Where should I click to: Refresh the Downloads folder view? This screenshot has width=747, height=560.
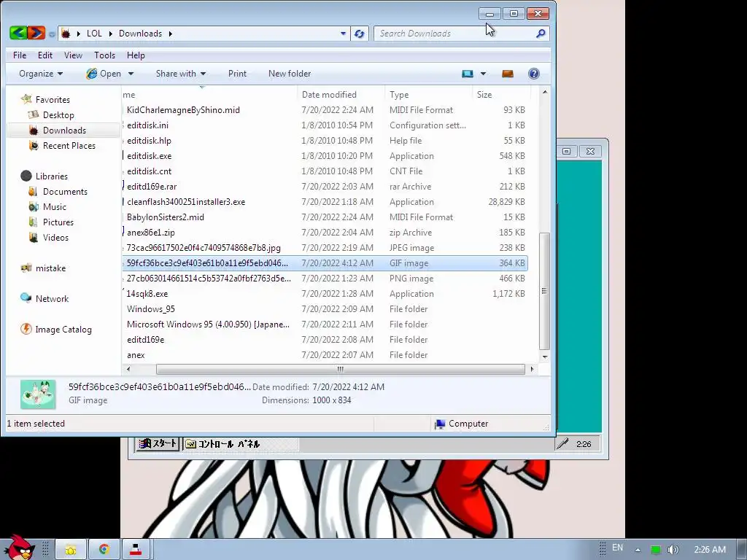pyautogui.click(x=359, y=34)
